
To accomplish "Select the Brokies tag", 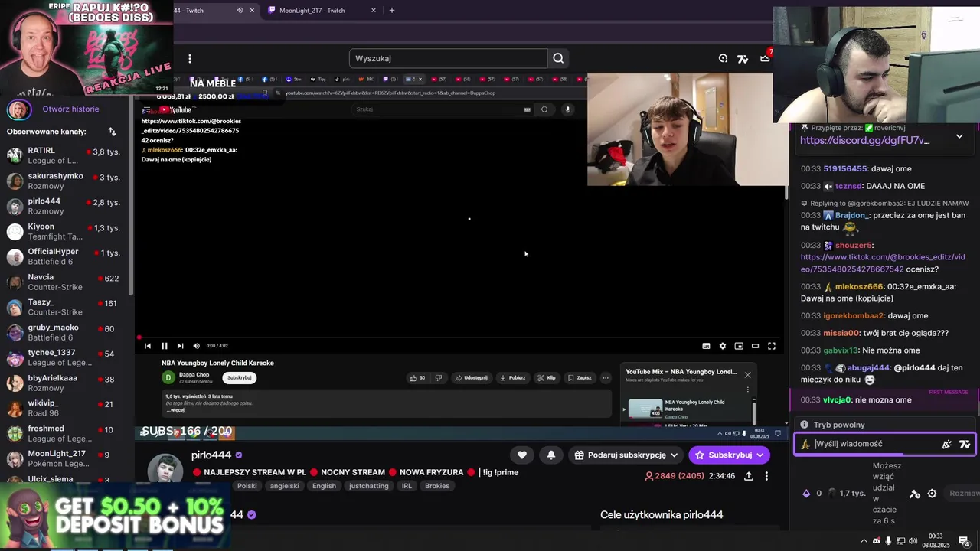I will (437, 486).
